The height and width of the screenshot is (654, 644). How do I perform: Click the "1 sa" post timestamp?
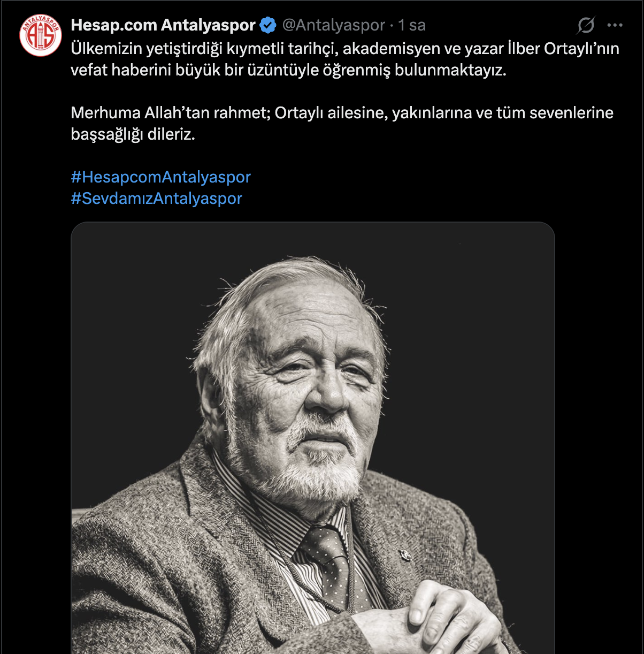click(x=412, y=25)
